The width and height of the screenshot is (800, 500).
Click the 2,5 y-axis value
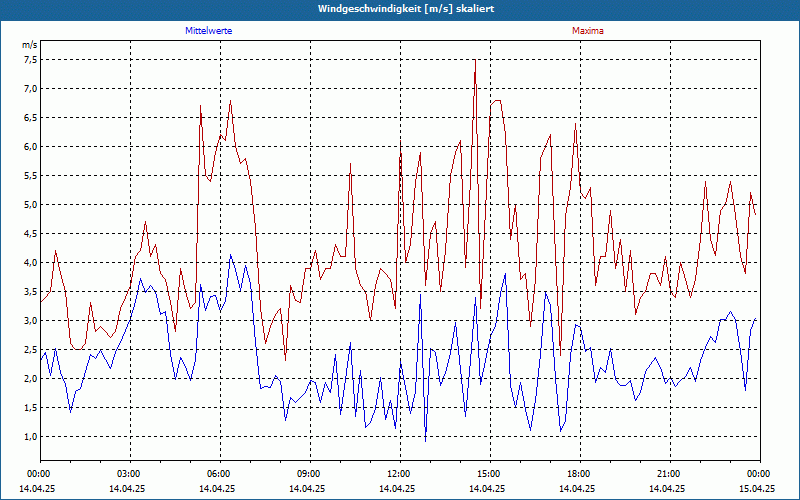[x=31, y=350]
